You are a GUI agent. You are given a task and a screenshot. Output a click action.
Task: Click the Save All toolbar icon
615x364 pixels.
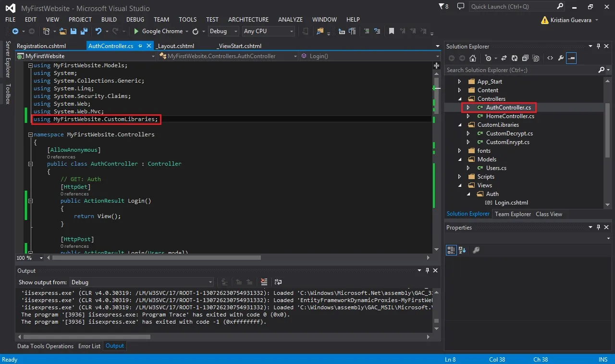(x=84, y=31)
